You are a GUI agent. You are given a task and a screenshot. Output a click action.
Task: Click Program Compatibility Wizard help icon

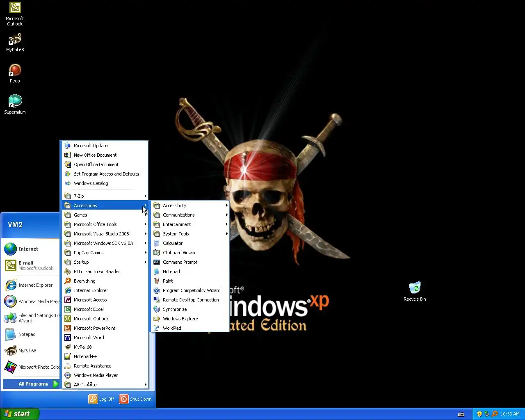tap(157, 290)
